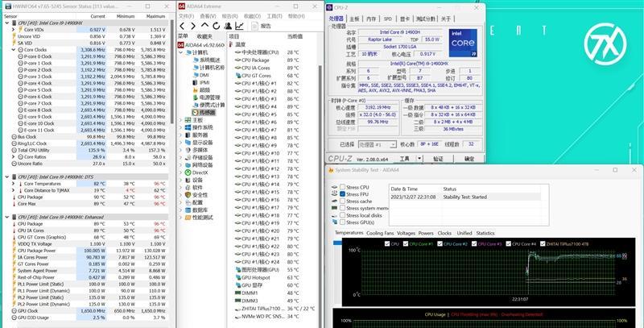The width and height of the screenshot is (644, 328).
Task: Expand 主板 node in AIDA64 tree
Action: click(180, 120)
